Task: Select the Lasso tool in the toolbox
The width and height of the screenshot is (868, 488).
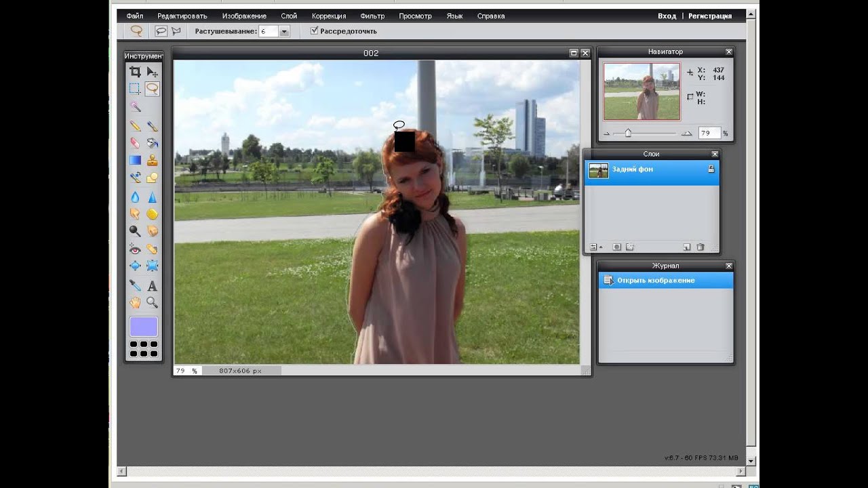Action: (152, 89)
